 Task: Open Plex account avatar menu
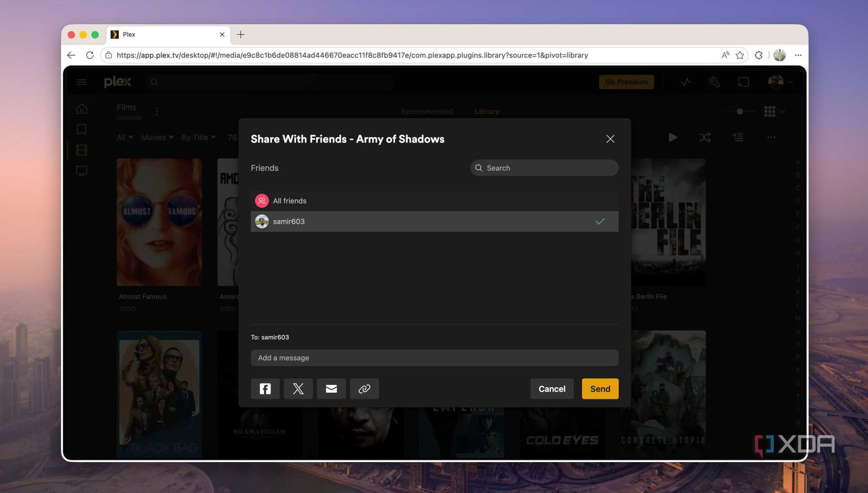pyautogui.click(x=780, y=81)
